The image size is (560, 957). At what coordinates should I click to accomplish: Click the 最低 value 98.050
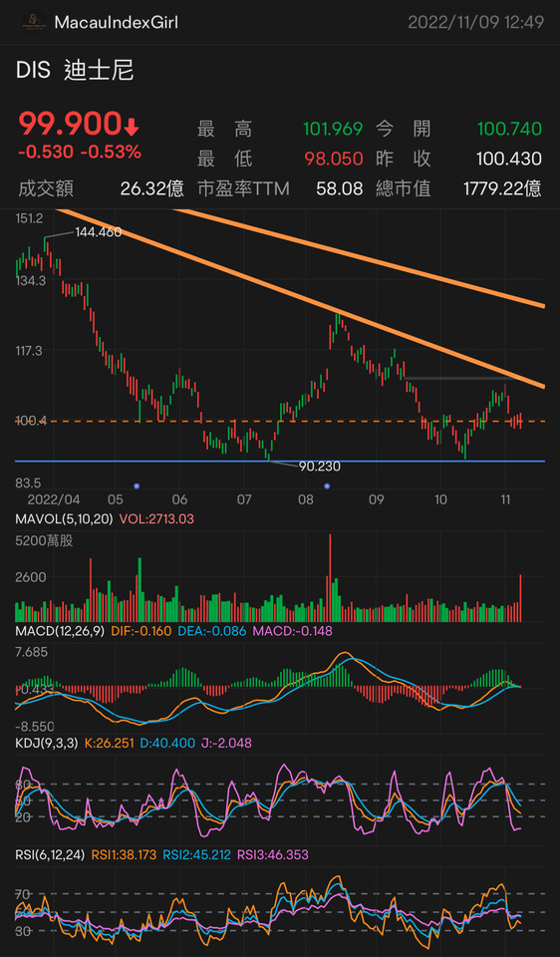click(x=334, y=159)
